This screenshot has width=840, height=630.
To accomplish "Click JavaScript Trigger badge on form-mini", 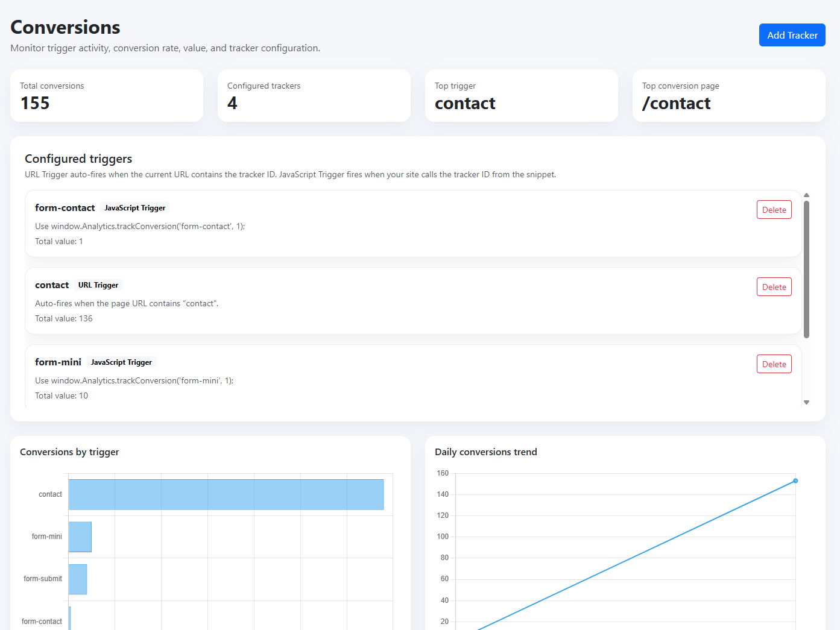I will coord(121,362).
